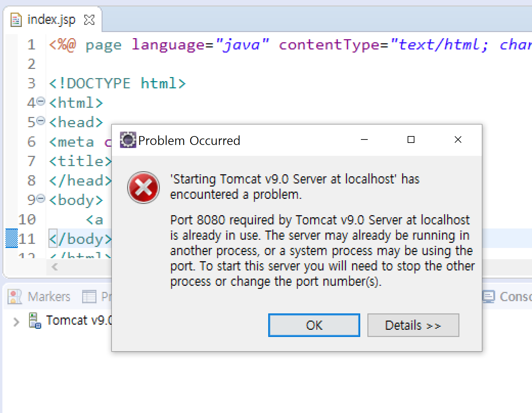Click the Eclipse icon in dialog title
Viewport: 532px width, 413px height.
[x=128, y=140]
